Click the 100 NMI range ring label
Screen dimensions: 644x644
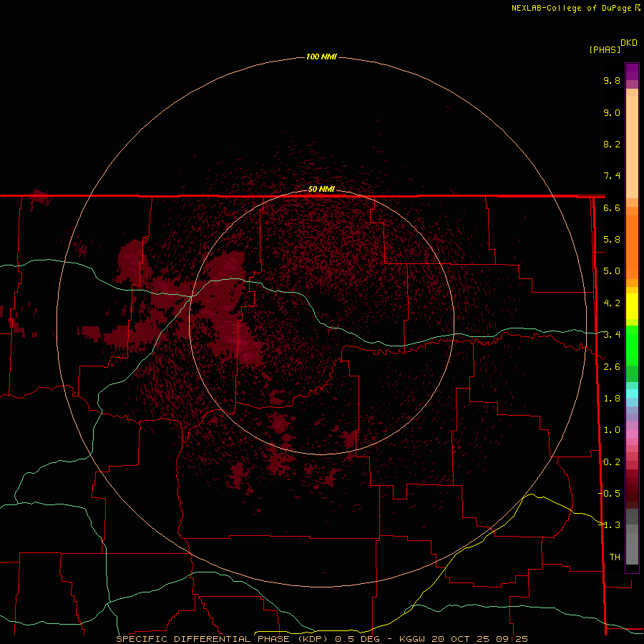pyautogui.click(x=321, y=57)
